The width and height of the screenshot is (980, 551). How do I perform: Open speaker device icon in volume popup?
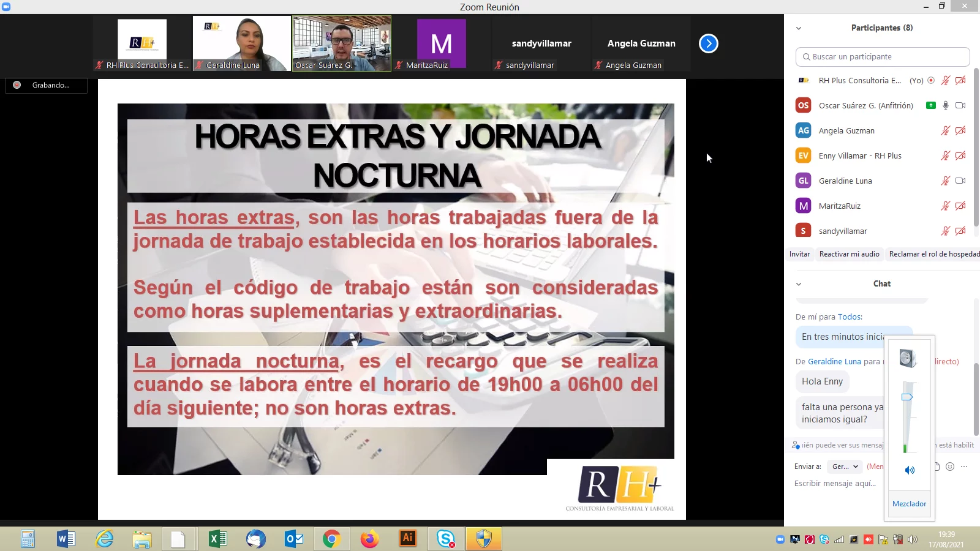click(907, 358)
